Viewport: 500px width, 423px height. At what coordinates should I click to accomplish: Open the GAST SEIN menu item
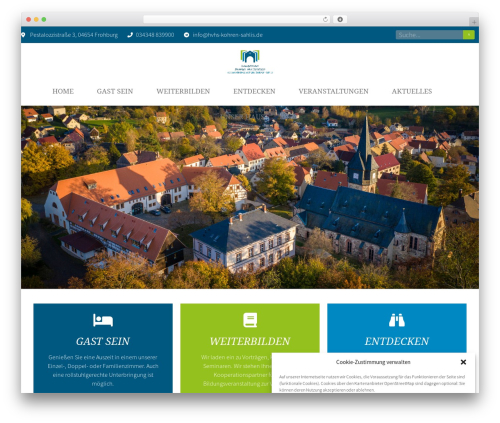115,91
